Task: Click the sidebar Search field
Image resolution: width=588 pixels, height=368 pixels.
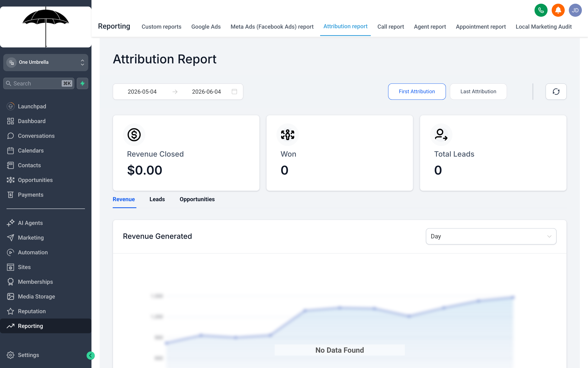Action: point(39,83)
